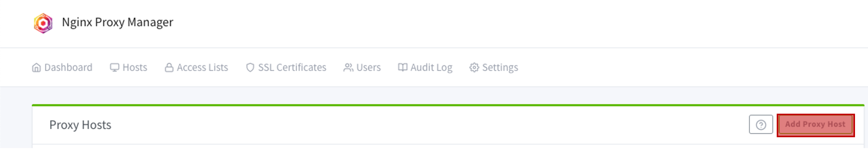The height and width of the screenshot is (149, 868).
Task: Click the green bar above Proxy Hosts
Action: click(x=448, y=106)
